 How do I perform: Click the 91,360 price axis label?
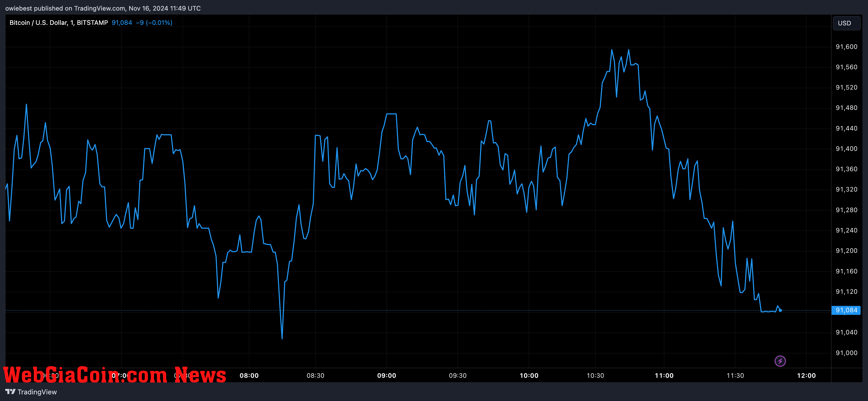click(x=846, y=169)
